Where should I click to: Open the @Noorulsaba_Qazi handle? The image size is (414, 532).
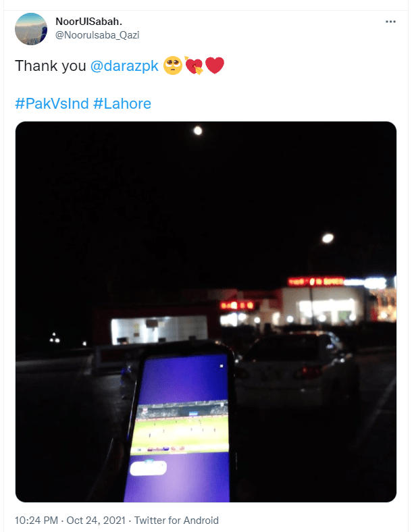tap(97, 35)
